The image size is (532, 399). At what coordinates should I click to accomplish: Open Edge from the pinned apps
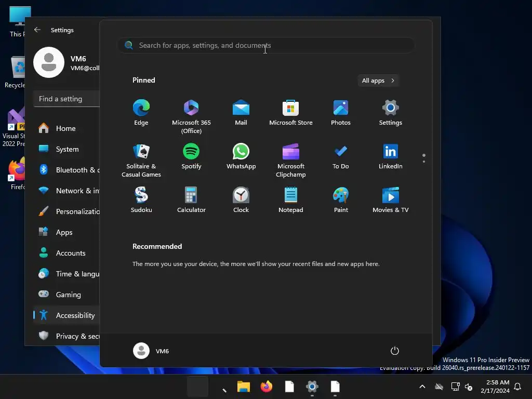pyautogui.click(x=141, y=113)
